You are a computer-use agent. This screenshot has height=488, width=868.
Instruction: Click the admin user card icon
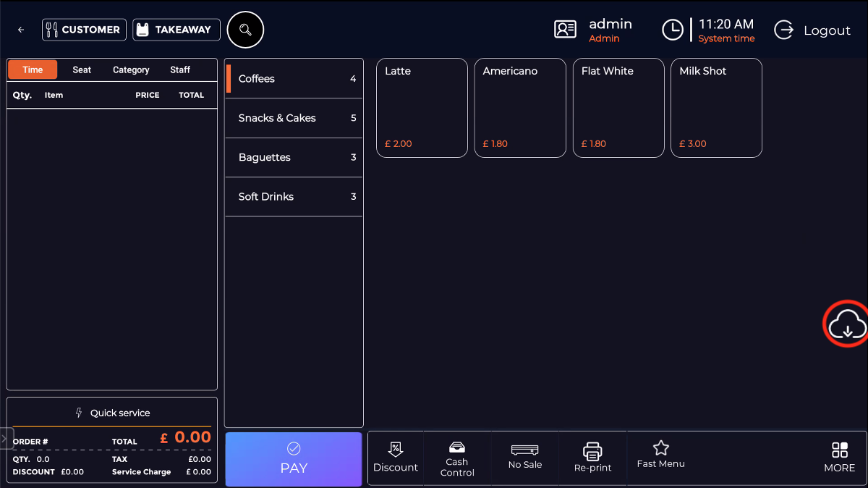click(565, 29)
